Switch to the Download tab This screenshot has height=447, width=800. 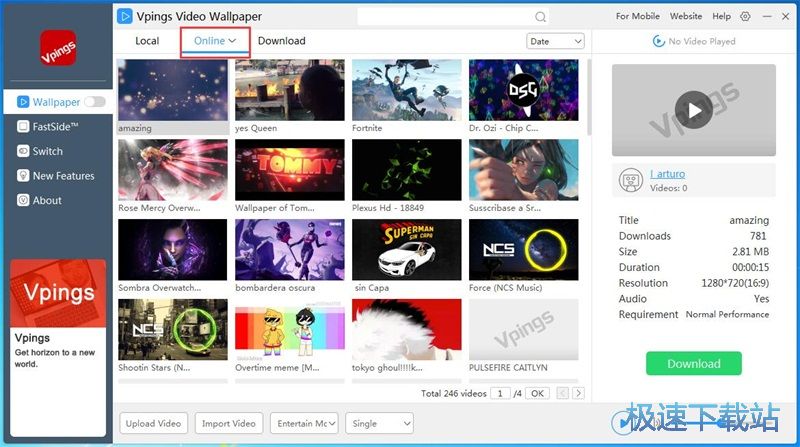281,41
